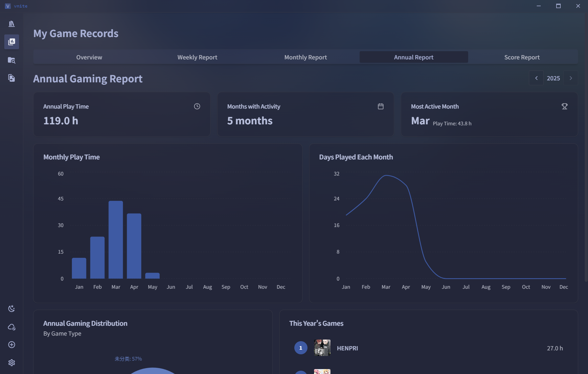This screenshot has width=588, height=374.
Task: Click the Annual Gaming Distribution heading
Action: click(85, 323)
